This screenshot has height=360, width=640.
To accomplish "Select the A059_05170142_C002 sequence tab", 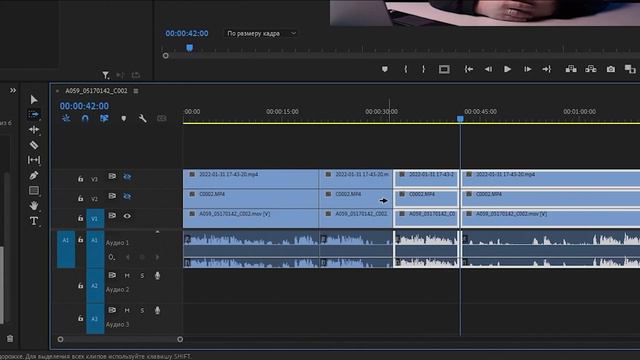I will [x=96, y=91].
